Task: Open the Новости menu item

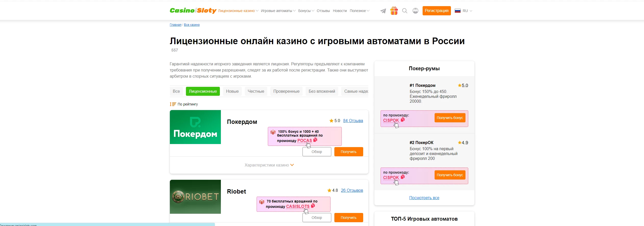Action: (x=340, y=11)
